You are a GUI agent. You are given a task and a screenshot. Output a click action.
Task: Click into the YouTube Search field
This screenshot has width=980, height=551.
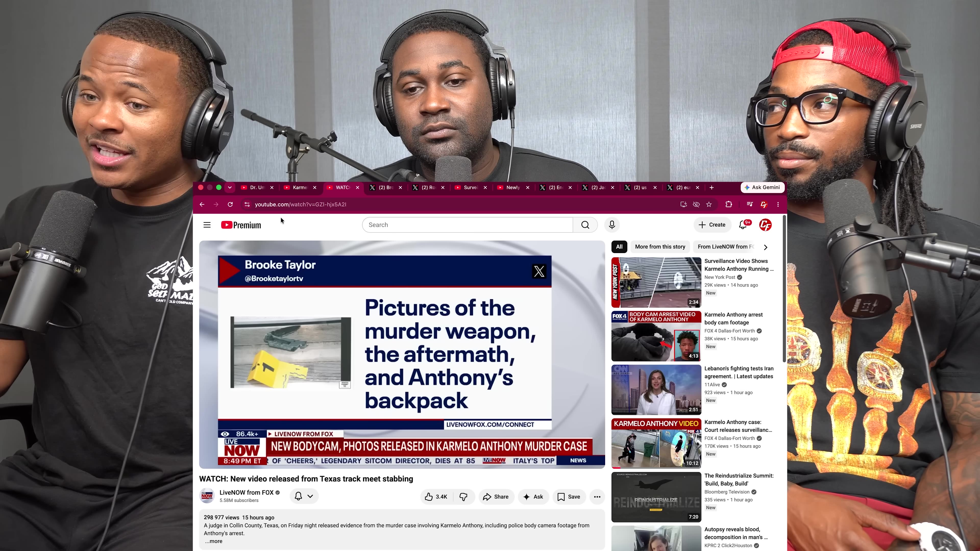pos(468,225)
